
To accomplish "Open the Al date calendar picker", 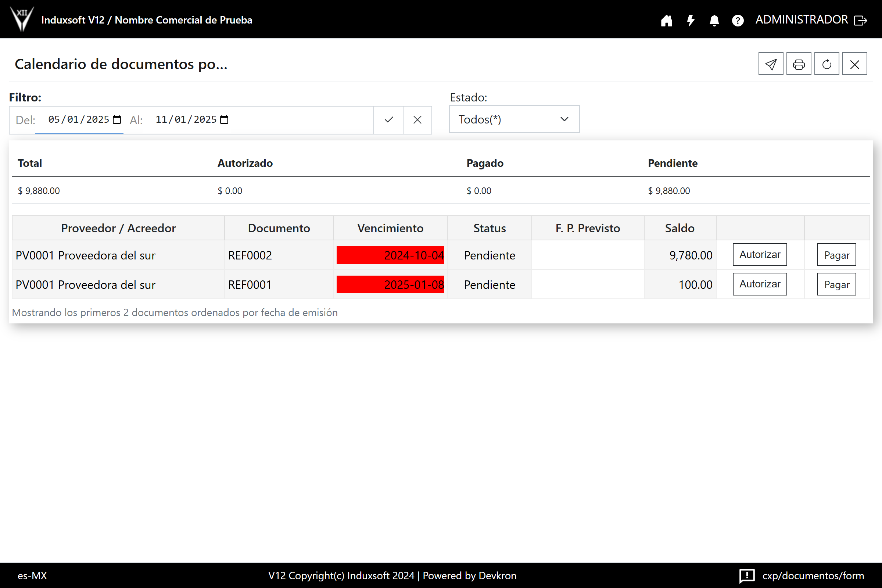I will click(224, 120).
